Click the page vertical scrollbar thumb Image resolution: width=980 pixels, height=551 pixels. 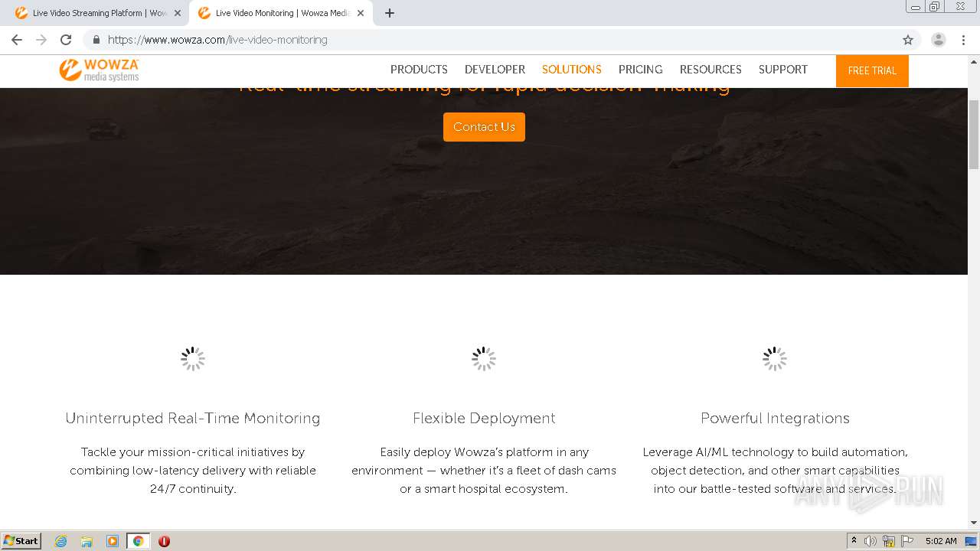(974, 134)
